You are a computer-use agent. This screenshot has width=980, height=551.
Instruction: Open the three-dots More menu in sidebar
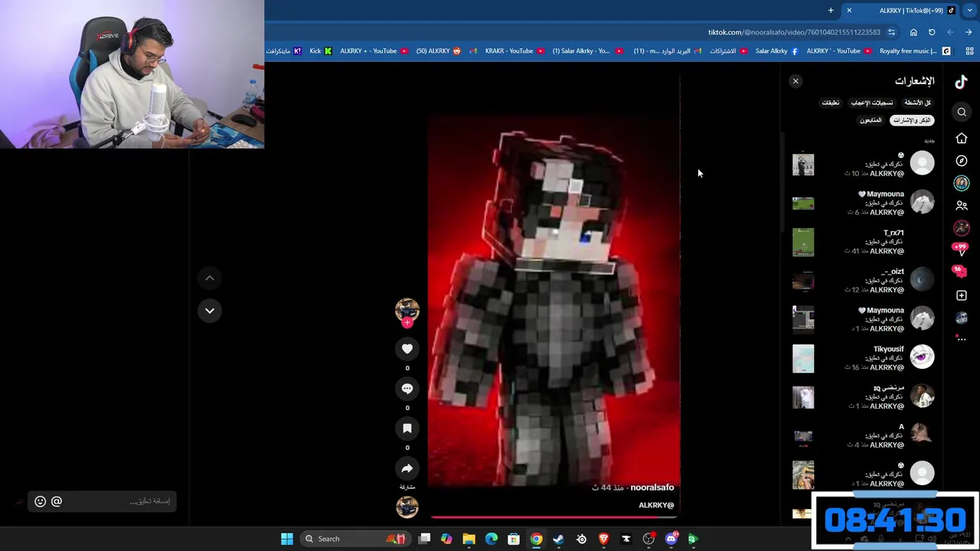pyautogui.click(x=962, y=338)
